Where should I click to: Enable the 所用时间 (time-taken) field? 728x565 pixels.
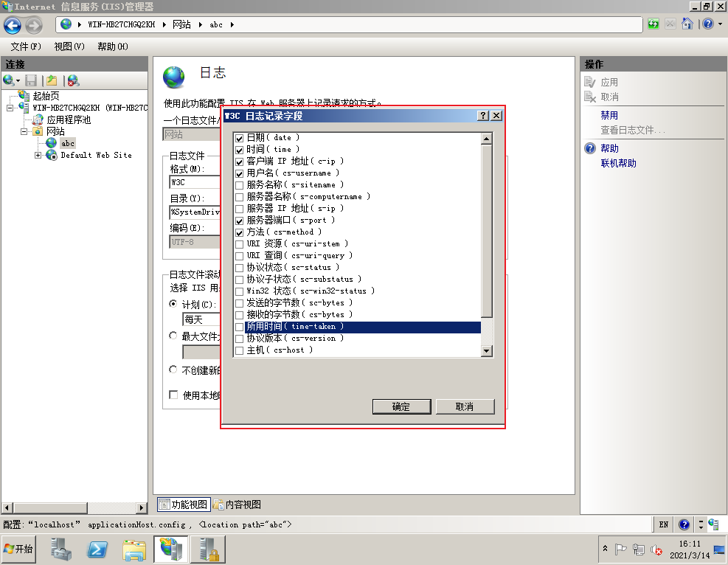coord(240,327)
